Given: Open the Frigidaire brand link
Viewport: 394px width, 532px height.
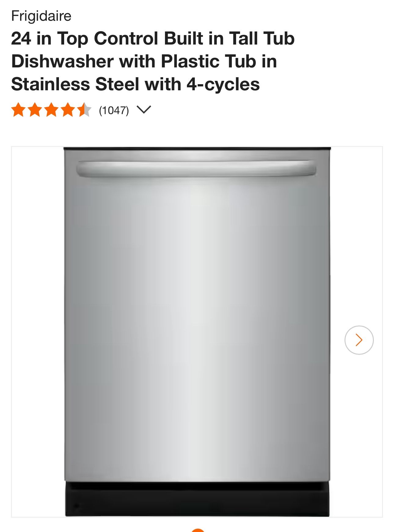Looking at the screenshot, I should coord(41,16).
